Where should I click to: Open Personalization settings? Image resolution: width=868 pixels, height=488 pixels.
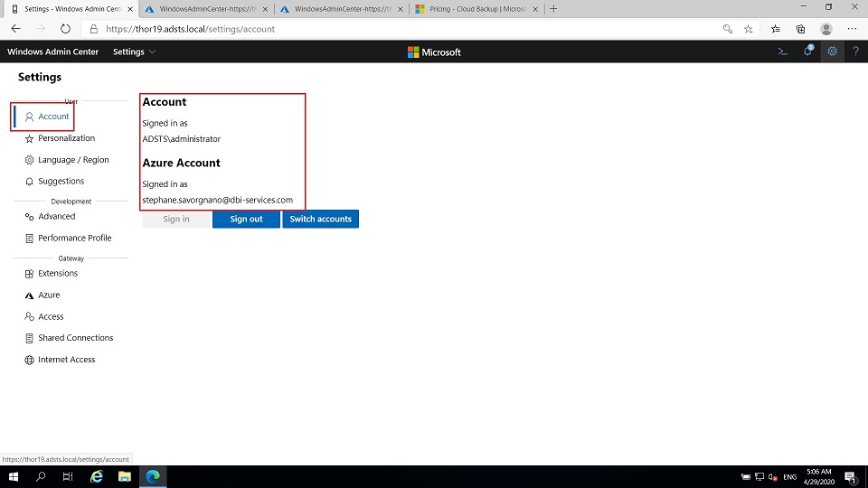(x=66, y=138)
